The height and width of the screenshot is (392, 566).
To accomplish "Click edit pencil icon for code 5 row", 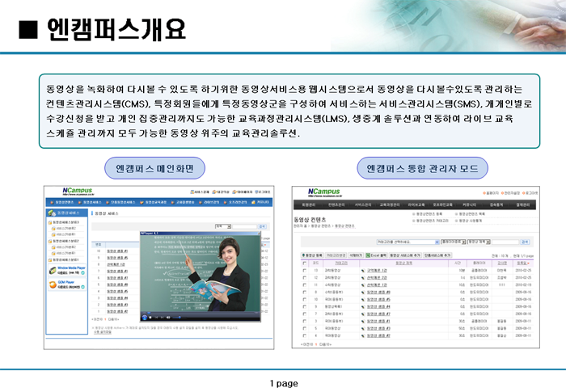I will click(x=363, y=328).
